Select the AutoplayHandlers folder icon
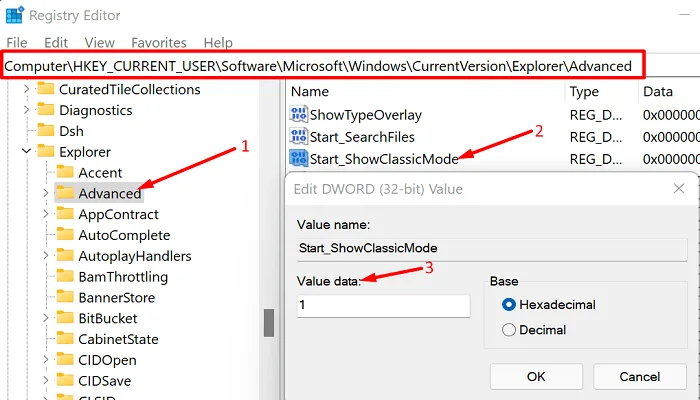 coord(65,255)
